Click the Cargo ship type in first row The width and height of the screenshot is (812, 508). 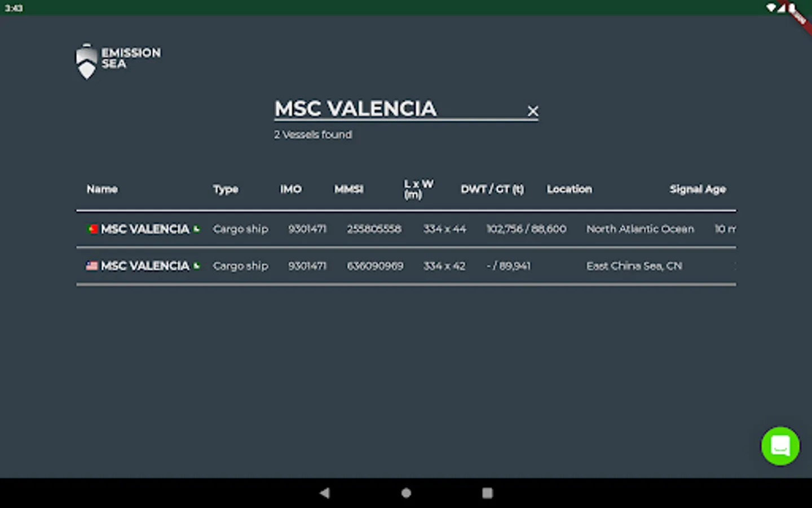coord(240,229)
